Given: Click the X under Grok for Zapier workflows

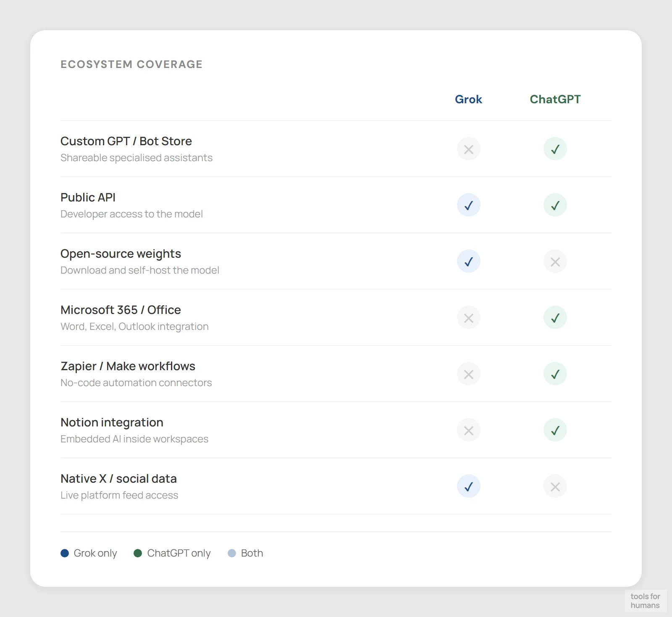Looking at the screenshot, I should click(468, 374).
